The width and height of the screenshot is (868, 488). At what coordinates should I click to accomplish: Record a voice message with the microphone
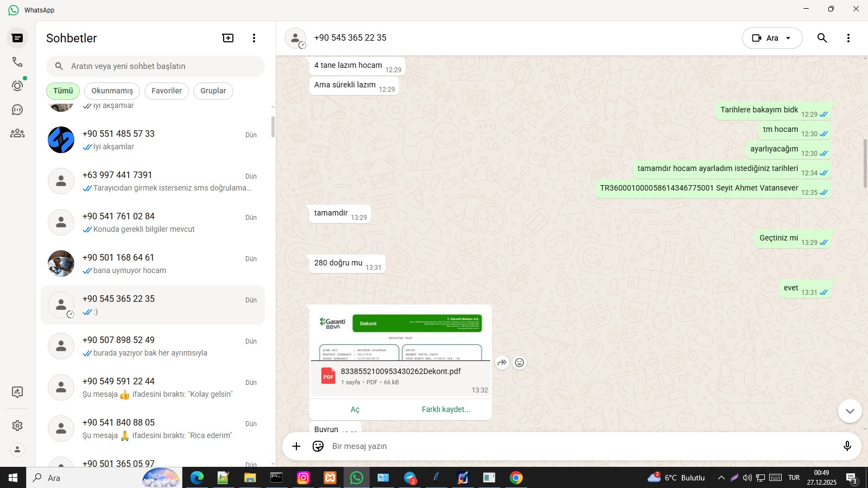tap(847, 446)
